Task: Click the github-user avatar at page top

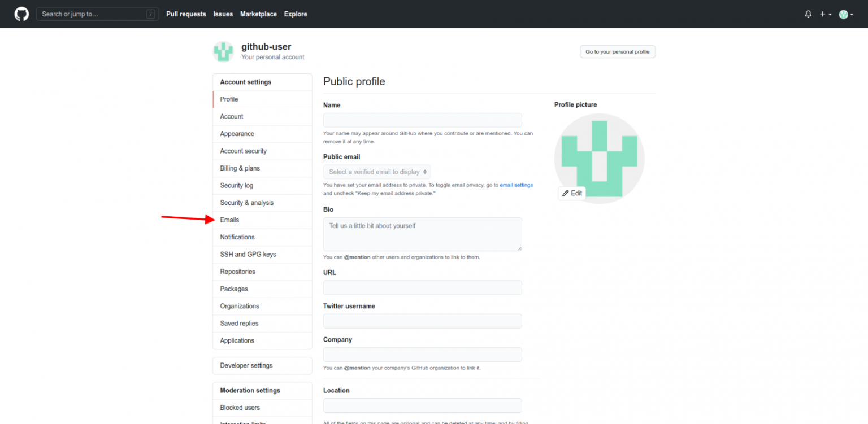Action: pos(223,51)
